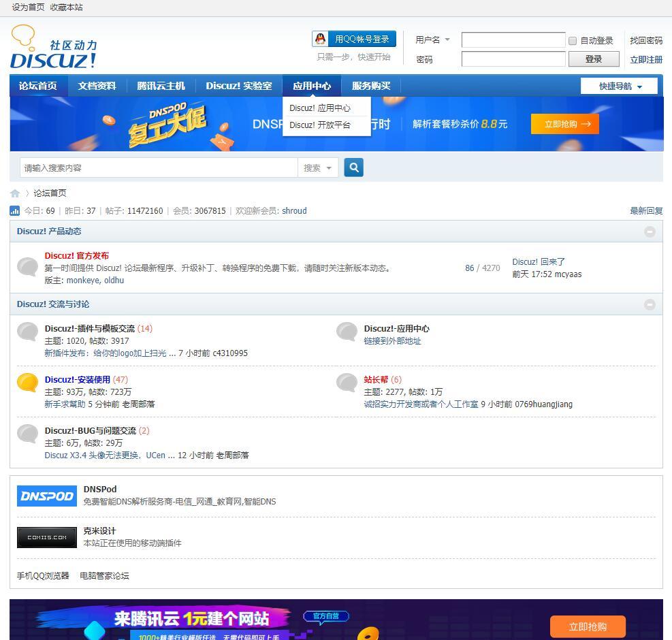The width and height of the screenshot is (672, 640).
Task: Go to the 文档资料 nav tab
Action: [x=97, y=86]
